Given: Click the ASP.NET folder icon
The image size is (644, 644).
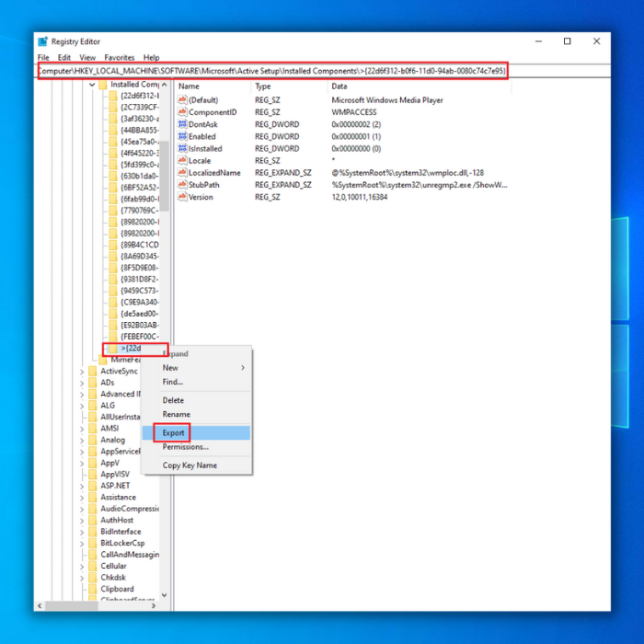Looking at the screenshot, I should [x=93, y=486].
